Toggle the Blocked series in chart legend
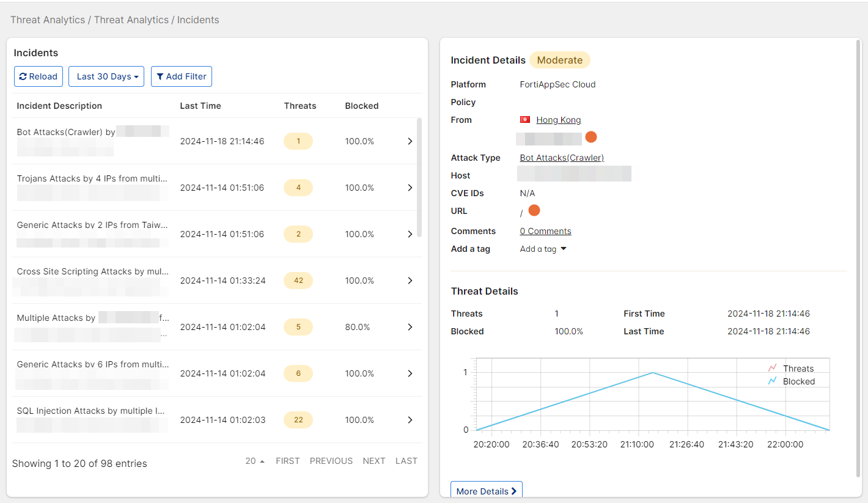The image size is (868, 503). (x=791, y=381)
